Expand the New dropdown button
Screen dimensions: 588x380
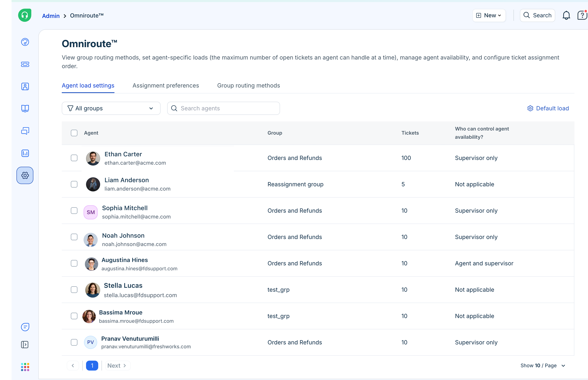click(x=489, y=15)
